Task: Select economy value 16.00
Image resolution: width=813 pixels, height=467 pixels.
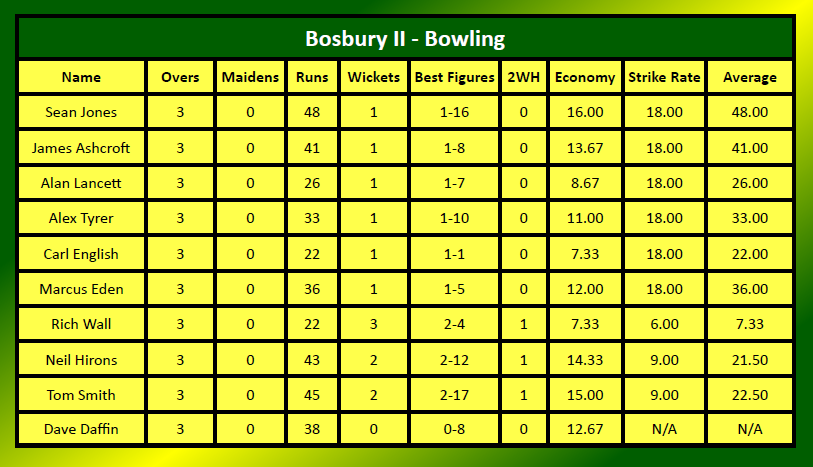Action: click(585, 112)
